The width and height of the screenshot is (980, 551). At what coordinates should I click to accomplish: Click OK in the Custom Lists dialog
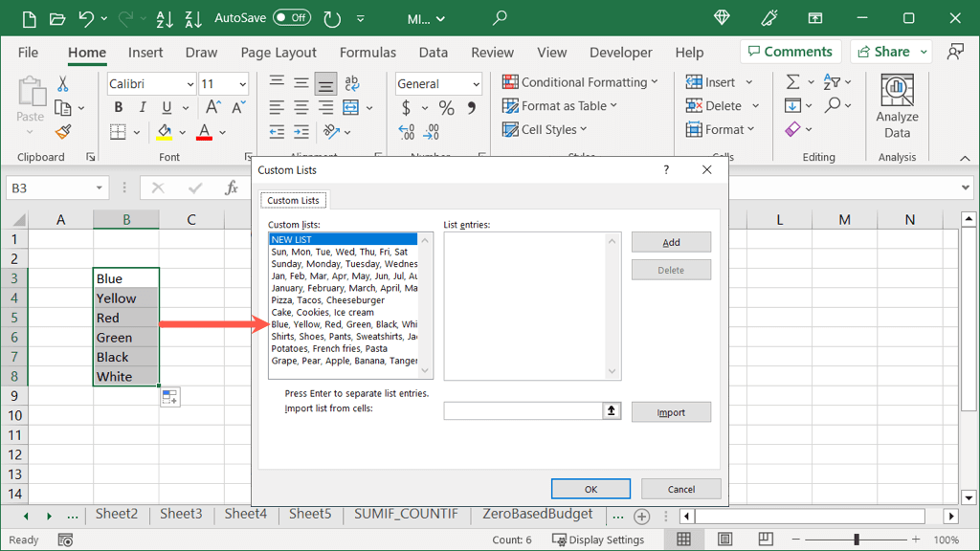tap(590, 489)
